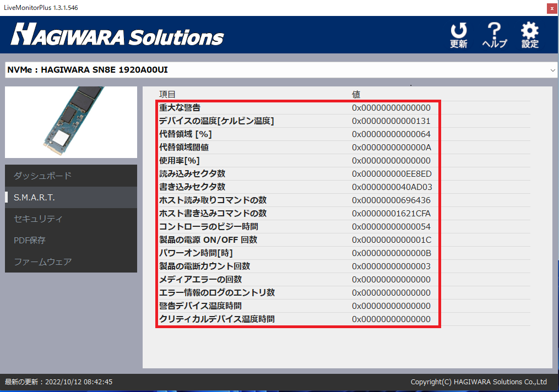Select the パワーオン時間[時] row label
Viewport: 559px width, 392px height.
click(x=196, y=253)
